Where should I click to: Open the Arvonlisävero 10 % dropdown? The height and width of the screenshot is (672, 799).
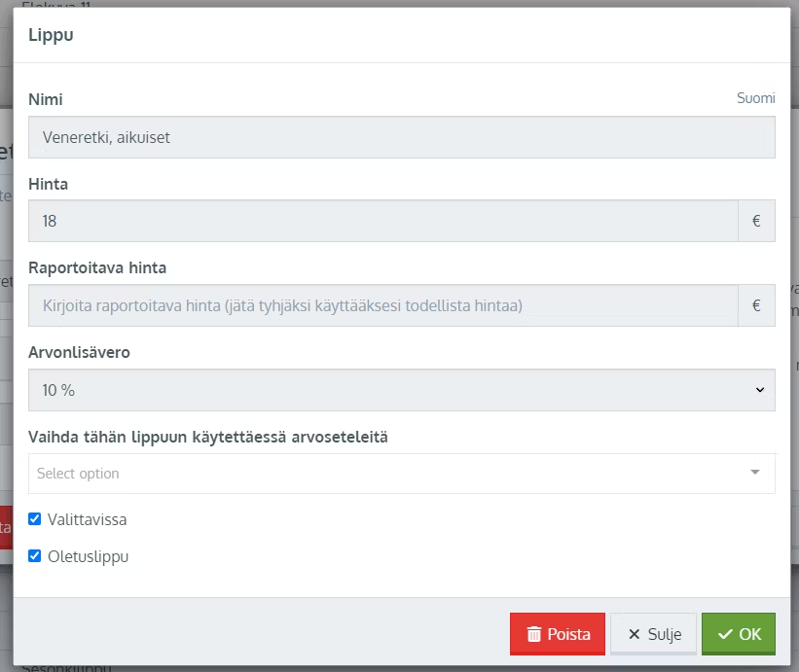click(401, 390)
